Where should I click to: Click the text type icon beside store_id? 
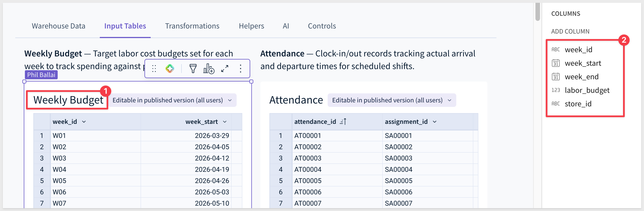(556, 104)
